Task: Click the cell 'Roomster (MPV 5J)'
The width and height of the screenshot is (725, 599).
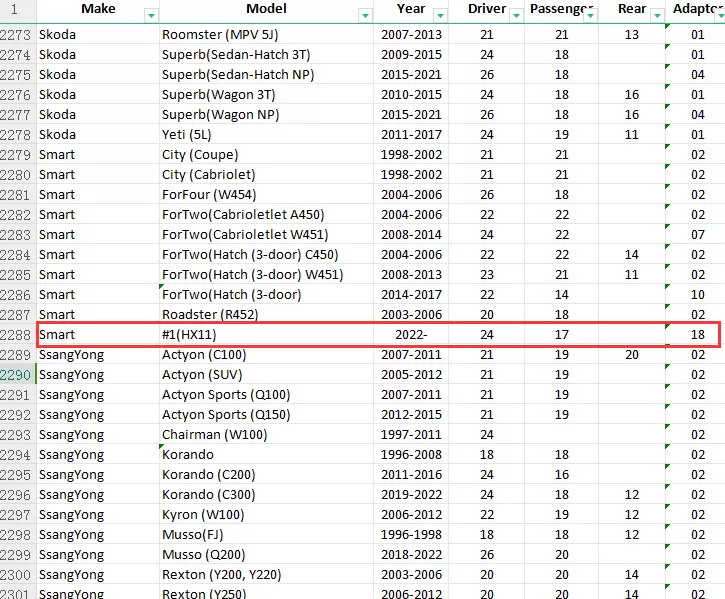Action: [266, 35]
